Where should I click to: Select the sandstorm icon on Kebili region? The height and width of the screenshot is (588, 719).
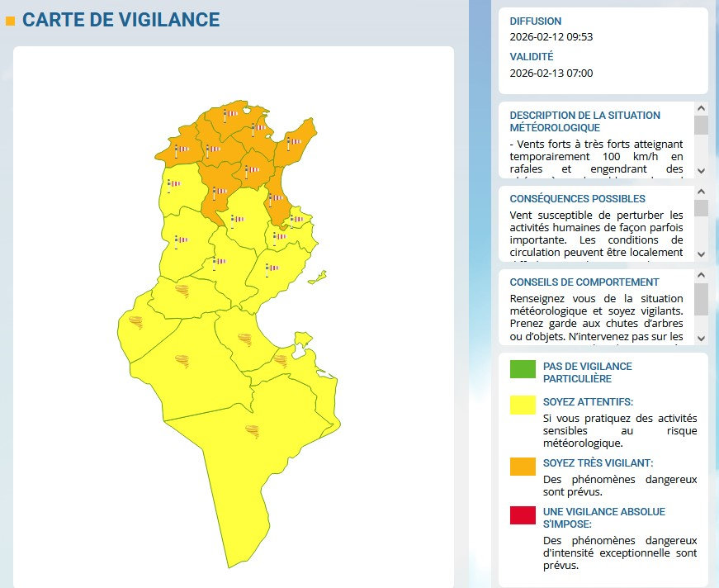click(x=182, y=359)
